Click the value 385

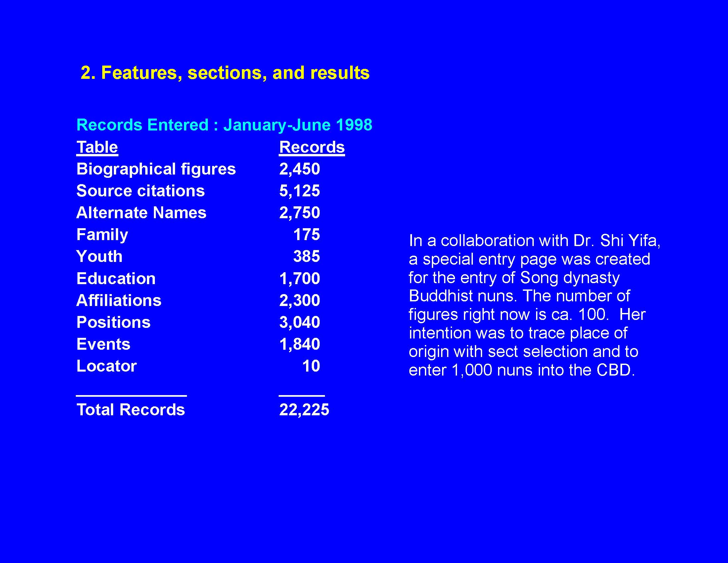point(307,256)
